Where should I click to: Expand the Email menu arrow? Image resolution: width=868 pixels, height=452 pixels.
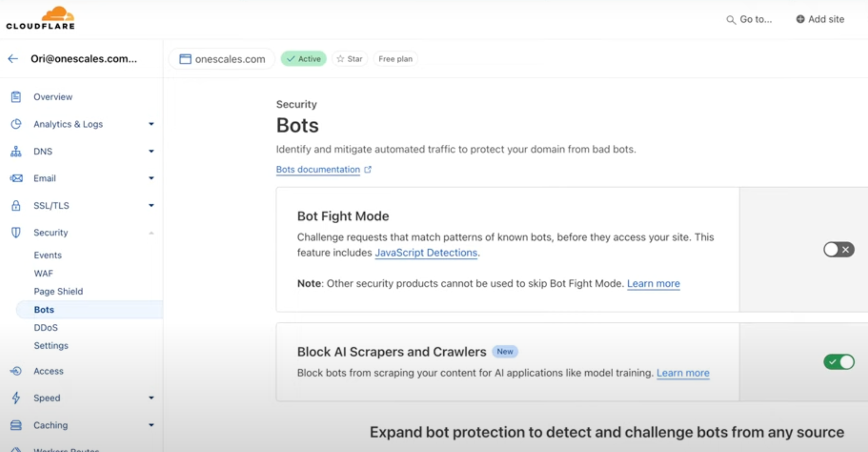(x=151, y=178)
